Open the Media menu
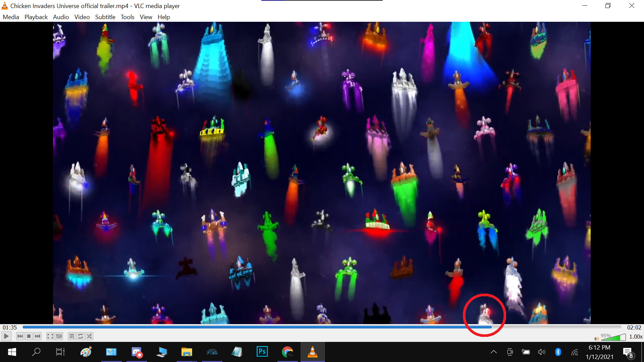Viewport: 644px width, 362px height. (11, 17)
